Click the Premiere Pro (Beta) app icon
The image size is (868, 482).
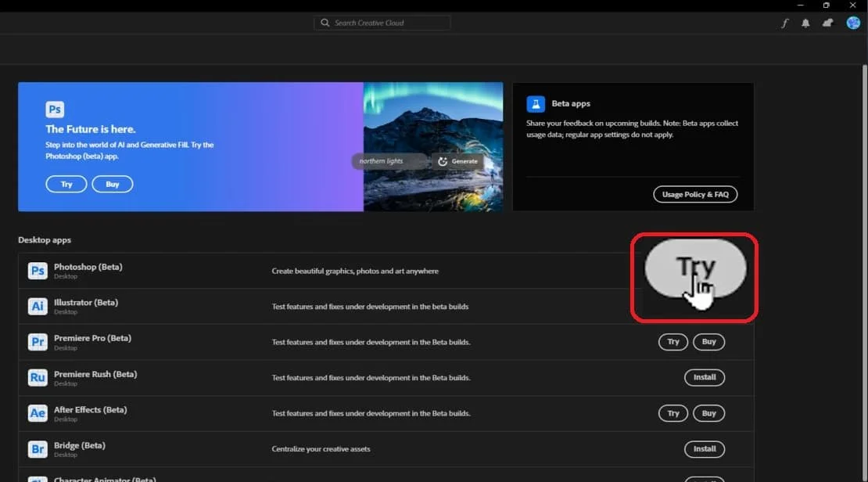point(38,342)
